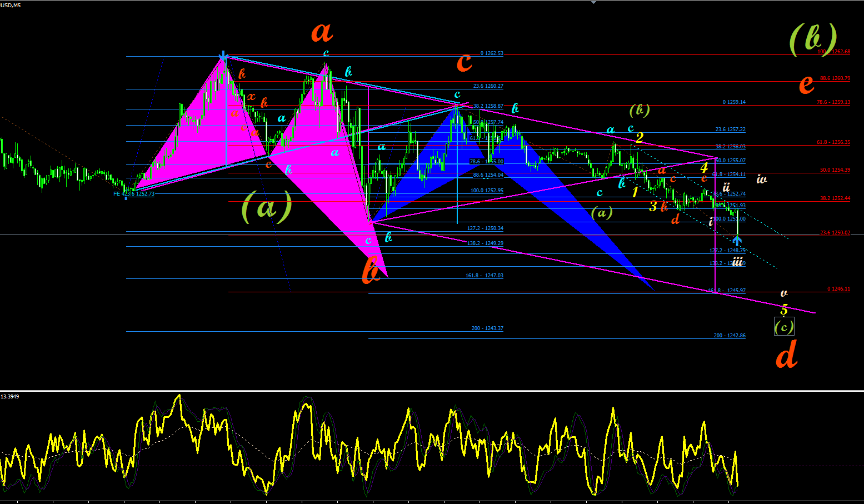
Task: Select the "USD,M5" chart symbol title
Action: tap(11, 5)
